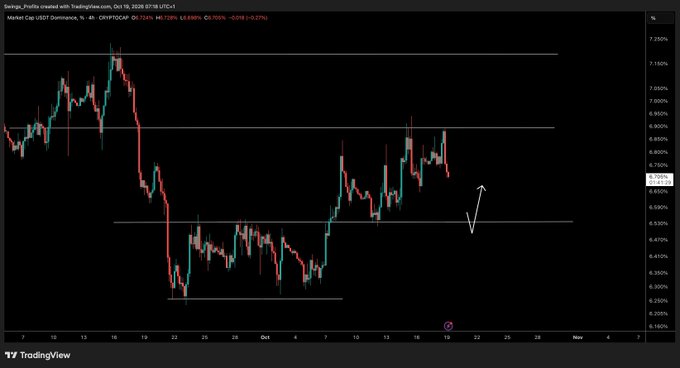The width and height of the screenshot is (680, 368).
Task: Click the 6.900% price scale label
Action: tap(658, 126)
